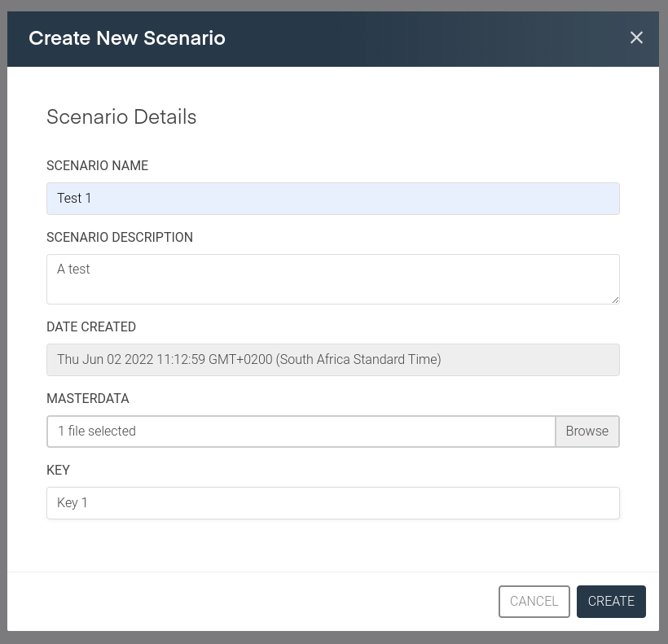Click the empty footer area beside CANCEL

[244, 602]
